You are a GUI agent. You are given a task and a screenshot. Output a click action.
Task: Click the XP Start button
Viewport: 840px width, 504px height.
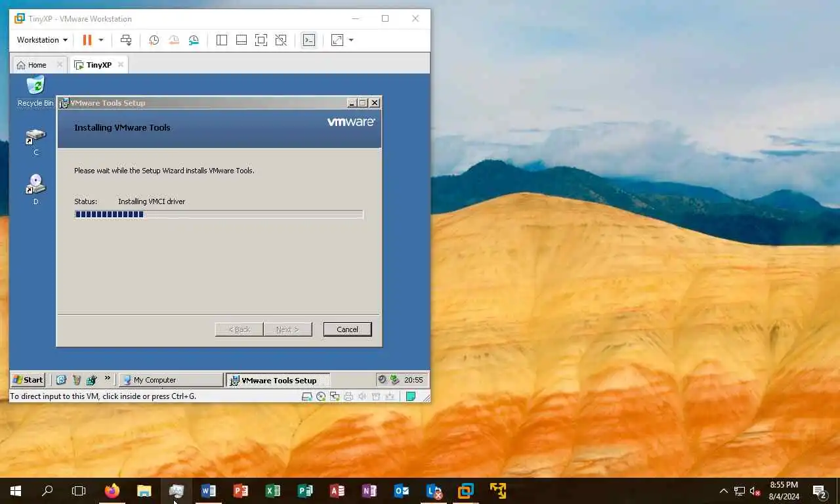[28, 379]
